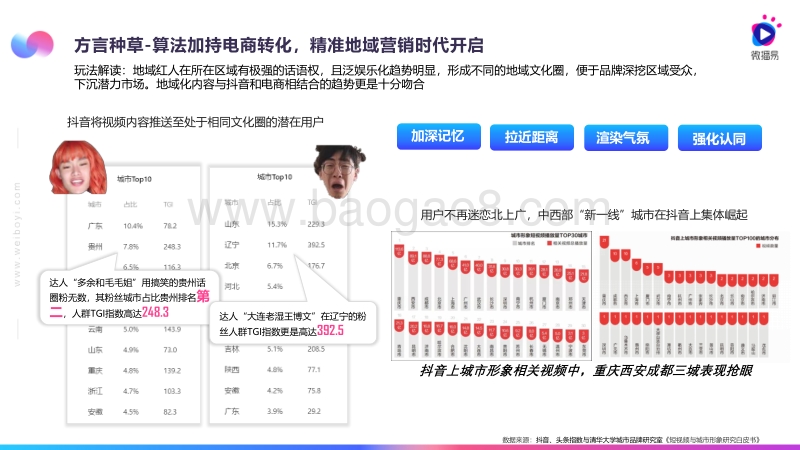The height and width of the screenshot is (450, 800).
Task: Click the gradient circle logo beside the title
Action: 32,44
